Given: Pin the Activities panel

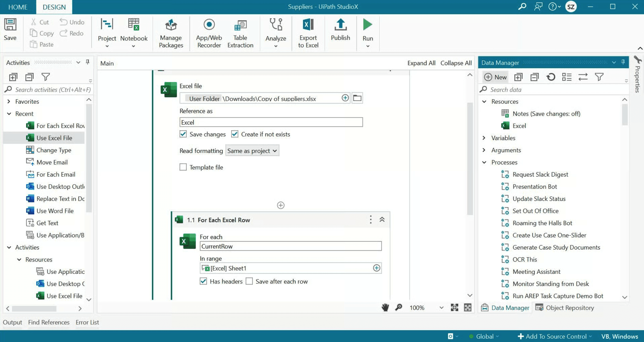Looking at the screenshot, I should pos(88,62).
